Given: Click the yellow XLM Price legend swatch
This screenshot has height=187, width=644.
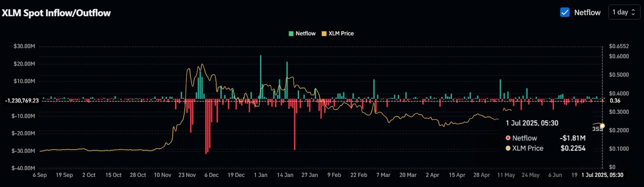Looking at the screenshot, I should click(x=324, y=33).
